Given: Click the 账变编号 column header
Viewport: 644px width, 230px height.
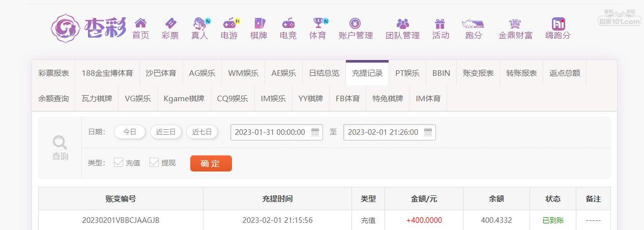Looking at the screenshot, I should [x=121, y=199].
